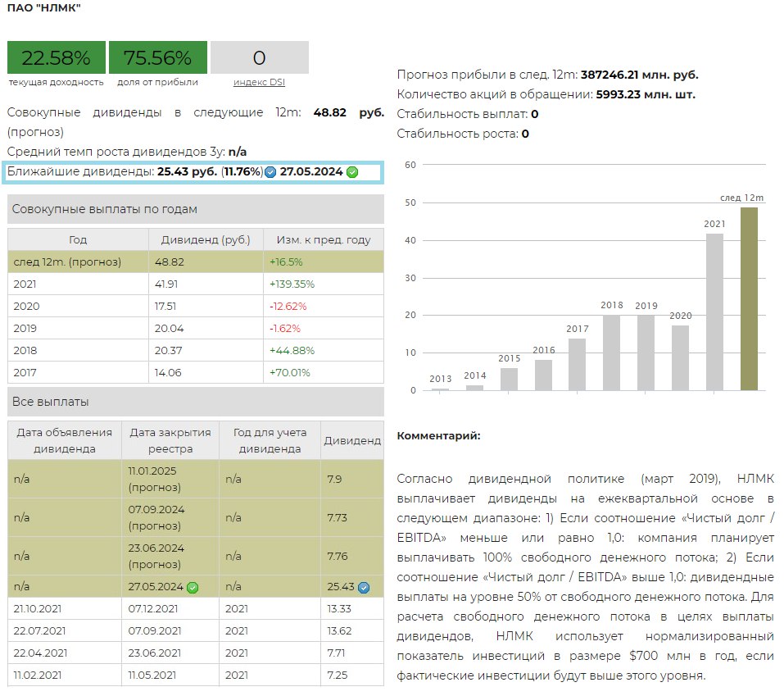Collapse the Совокупные выплаты по годам section header
Screen dimensions: 784x696
tap(195, 209)
